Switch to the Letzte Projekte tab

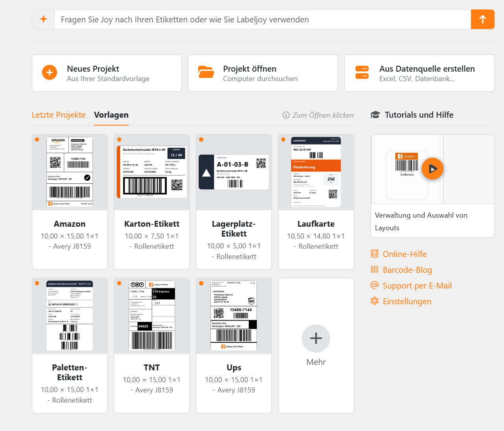point(59,115)
